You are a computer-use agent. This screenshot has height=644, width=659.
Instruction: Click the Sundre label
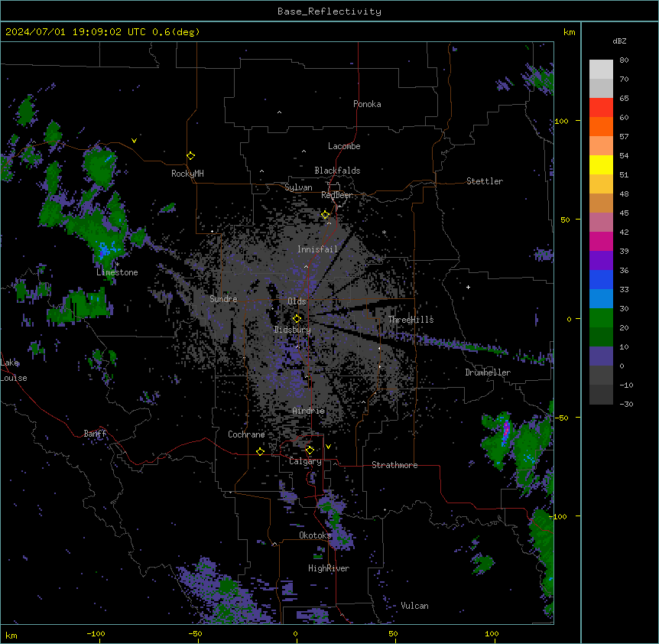coord(223,299)
